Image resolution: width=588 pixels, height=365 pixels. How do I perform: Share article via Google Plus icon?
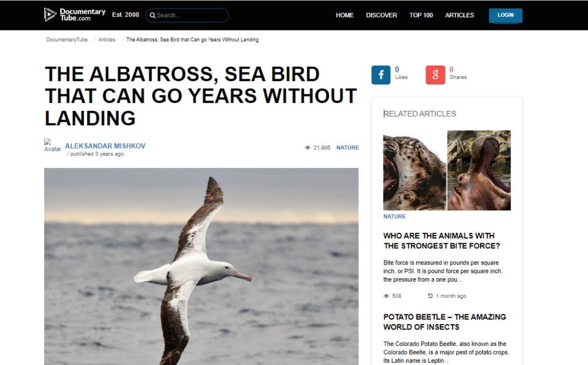(435, 75)
